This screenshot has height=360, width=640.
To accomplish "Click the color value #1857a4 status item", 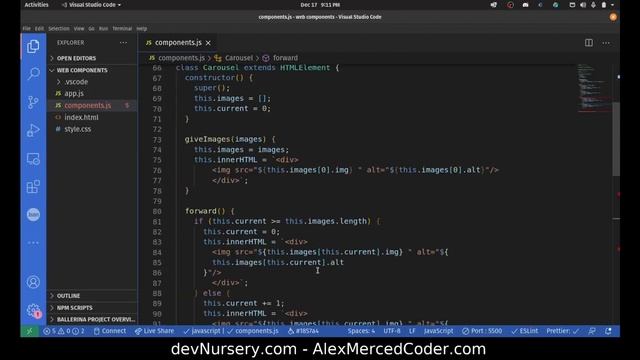I will pos(303,331).
